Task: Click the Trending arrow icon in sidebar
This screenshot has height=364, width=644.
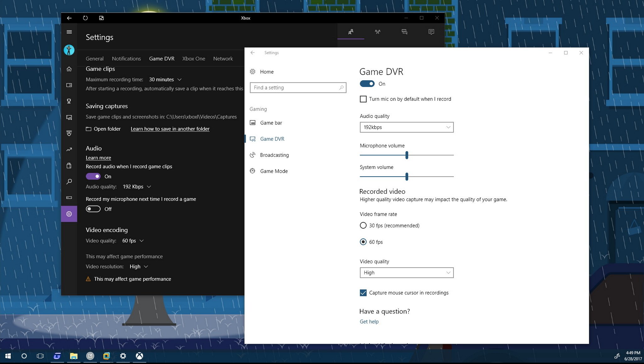Action: pyautogui.click(x=69, y=150)
